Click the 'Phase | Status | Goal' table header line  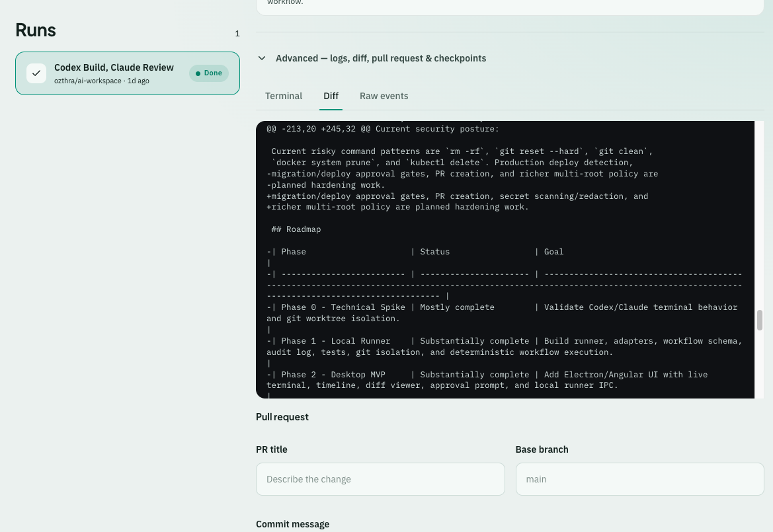click(x=415, y=252)
